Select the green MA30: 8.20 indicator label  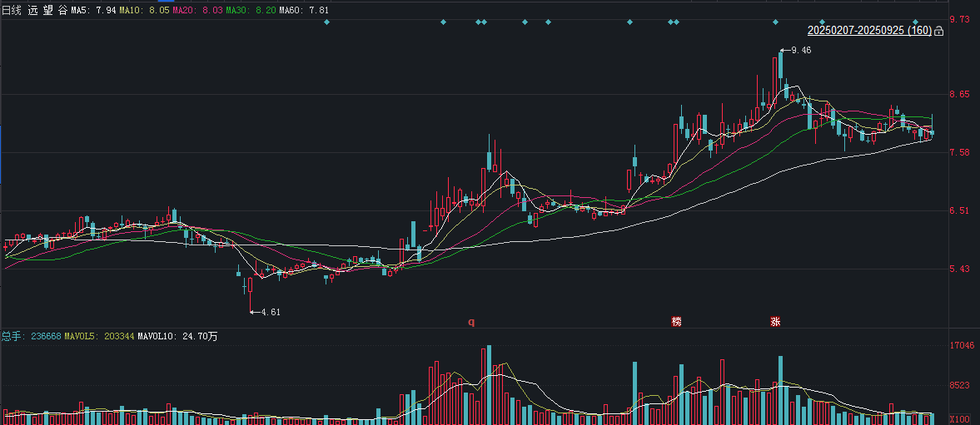[x=251, y=11]
